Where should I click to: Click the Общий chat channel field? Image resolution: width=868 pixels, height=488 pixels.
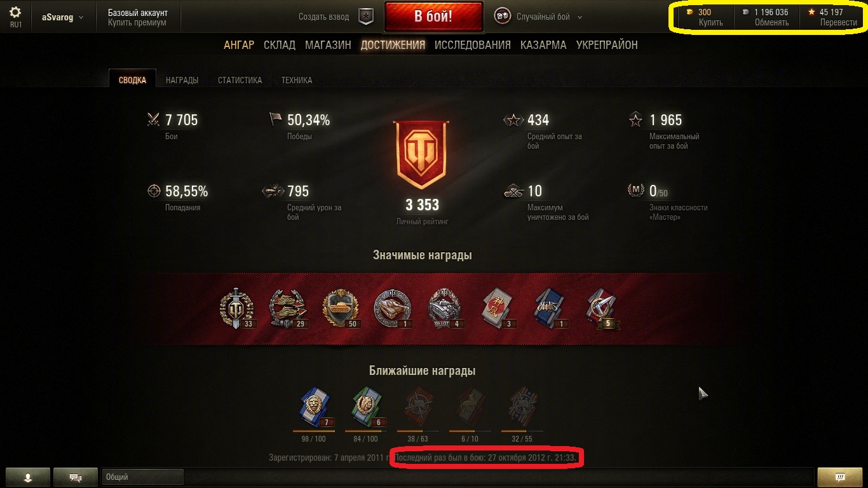click(142, 477)
